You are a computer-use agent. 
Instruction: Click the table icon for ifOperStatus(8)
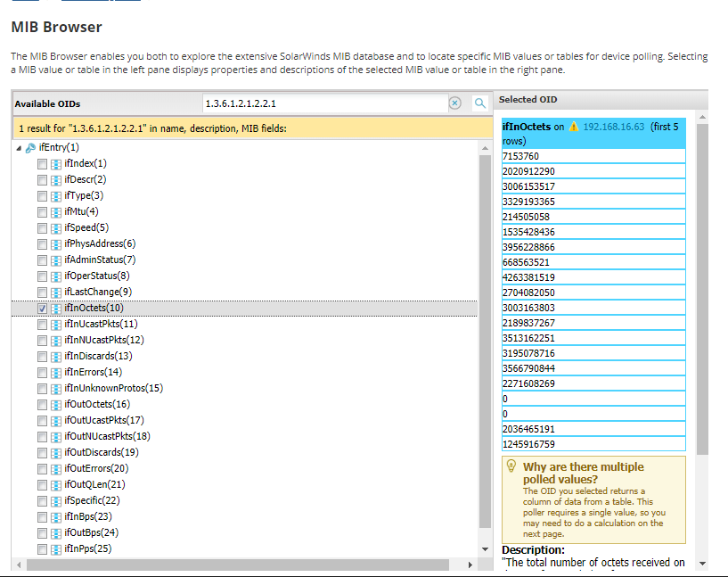[56, 276]
